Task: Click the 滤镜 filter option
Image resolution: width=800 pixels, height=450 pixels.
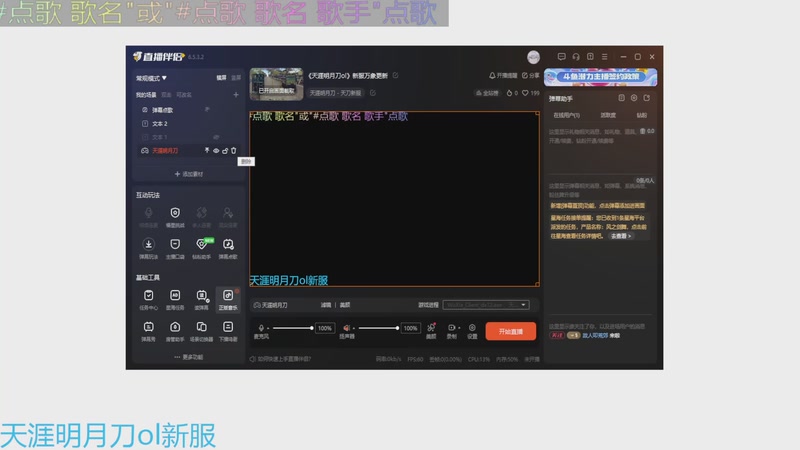Action: click(326, 305)
